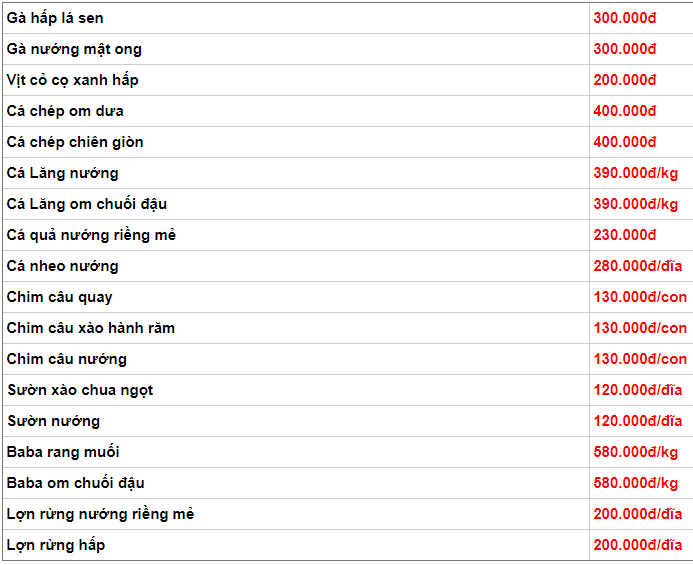
Task: Click the 'Vịt cỏ cọ xanh hấp' item
Action: pos(72,80)
